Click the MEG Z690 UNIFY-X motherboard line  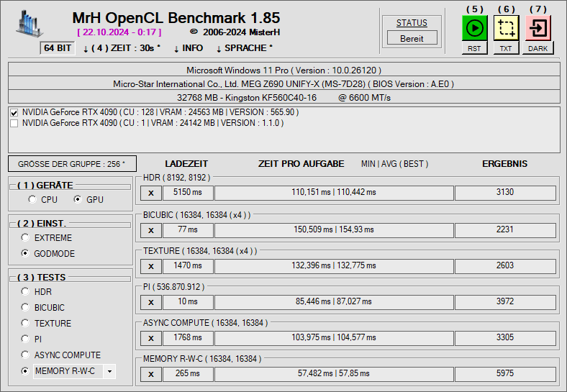click(284, 84)
